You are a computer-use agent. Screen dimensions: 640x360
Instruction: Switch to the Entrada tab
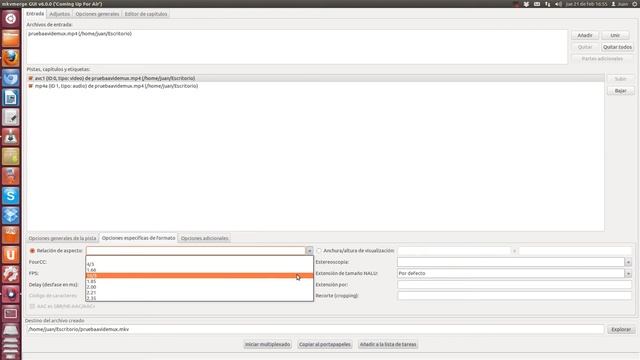point(35,14)
